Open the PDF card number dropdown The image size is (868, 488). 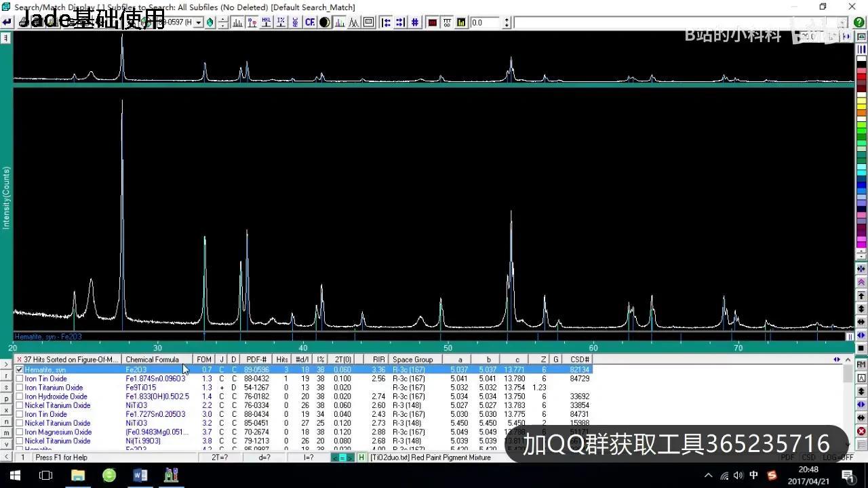click(199, 22)
